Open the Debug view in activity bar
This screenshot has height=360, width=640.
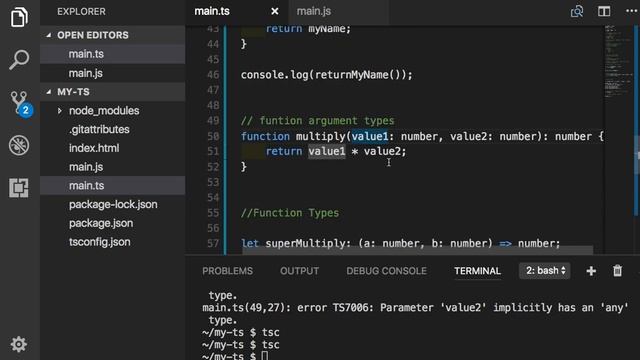(19, 145)
